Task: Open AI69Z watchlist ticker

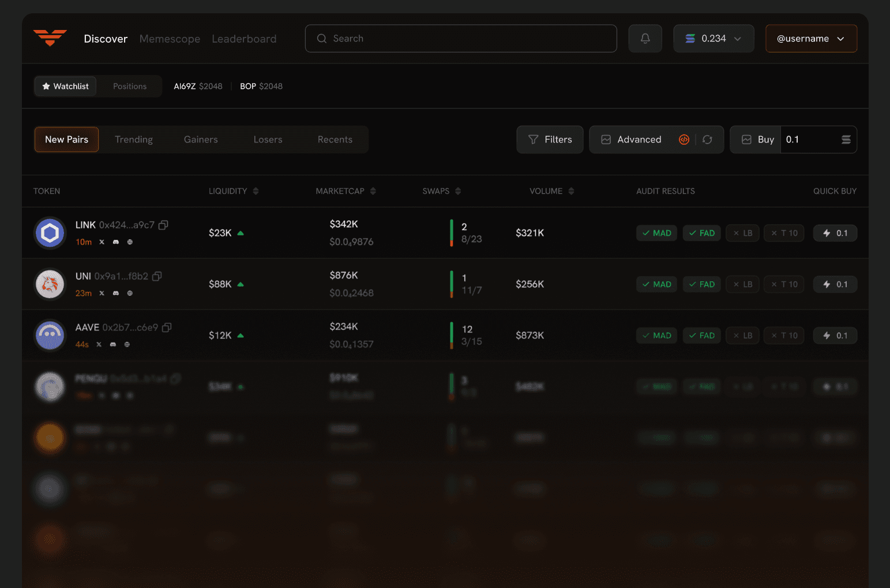Action: tap(198, 86)
